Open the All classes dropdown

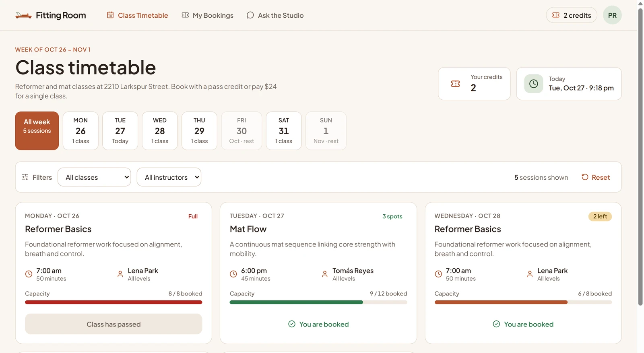tap(94, 177)
